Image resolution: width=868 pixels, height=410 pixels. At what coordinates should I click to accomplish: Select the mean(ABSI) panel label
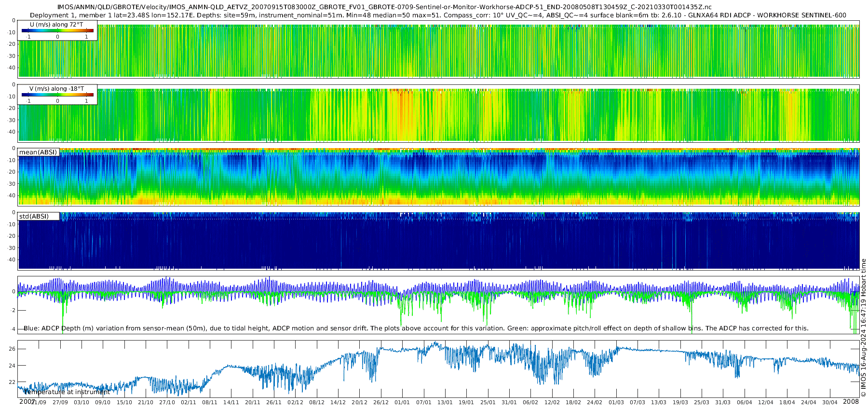[x=38, y=152]
